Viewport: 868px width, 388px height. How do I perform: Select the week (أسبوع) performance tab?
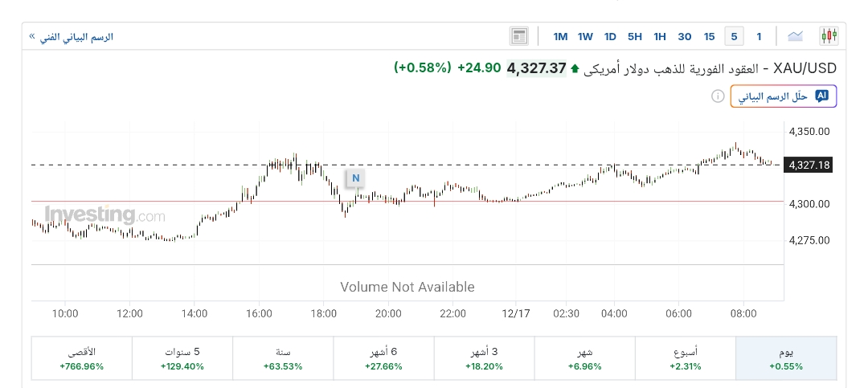click(x=685, y=358)
